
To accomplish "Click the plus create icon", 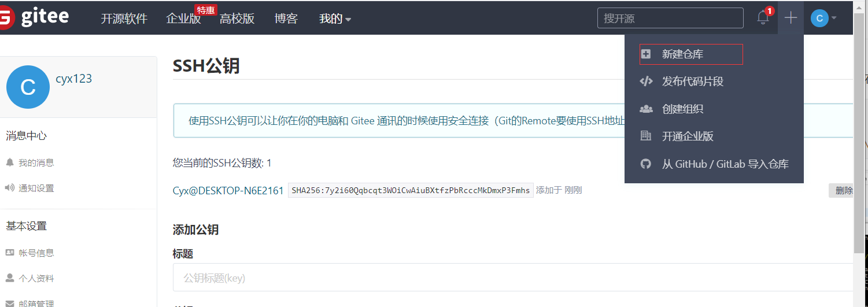I will (x=791, y=18).
